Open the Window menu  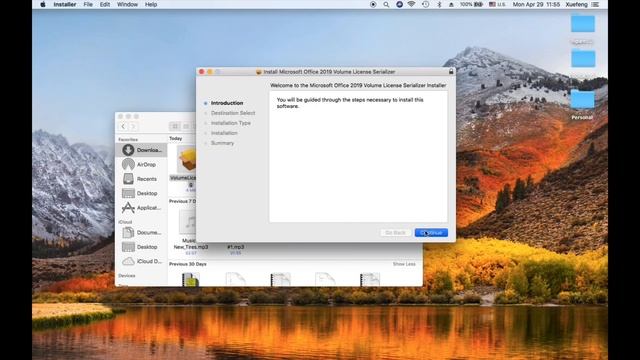click(127, 4)
